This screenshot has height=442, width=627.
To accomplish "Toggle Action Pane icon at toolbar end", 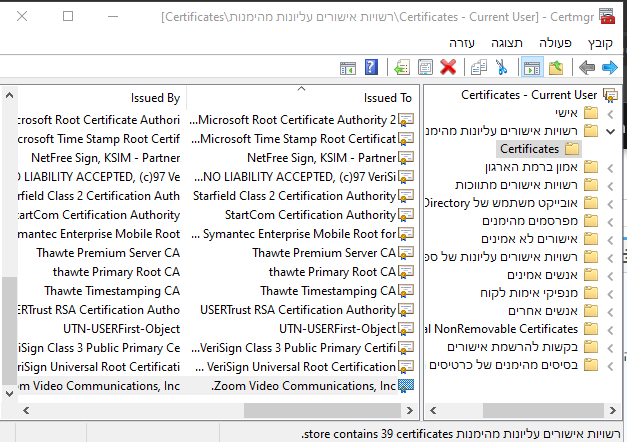I will pos(347,68).
